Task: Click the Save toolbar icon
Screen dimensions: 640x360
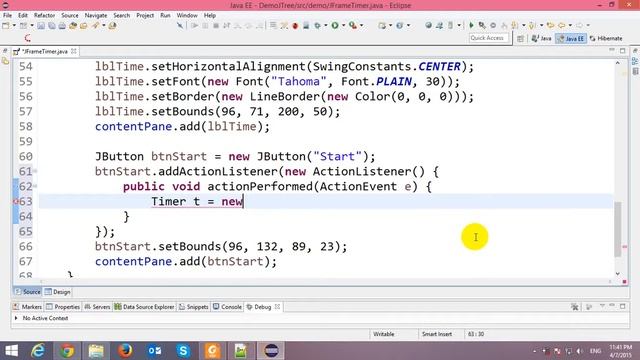Action: pyautogui.click(x=41, y=25)
